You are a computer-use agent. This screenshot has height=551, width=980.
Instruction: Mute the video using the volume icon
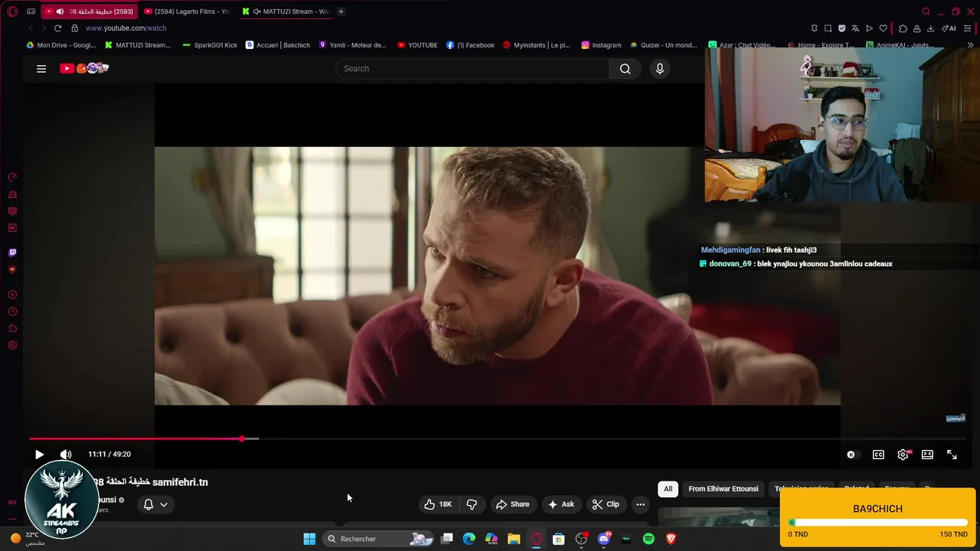[66, 455]
